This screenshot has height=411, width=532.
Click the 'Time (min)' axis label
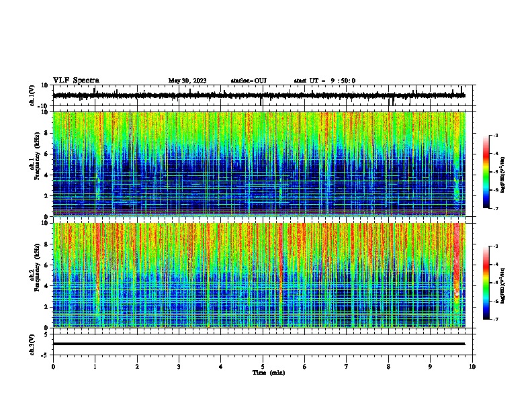[269, 373]
